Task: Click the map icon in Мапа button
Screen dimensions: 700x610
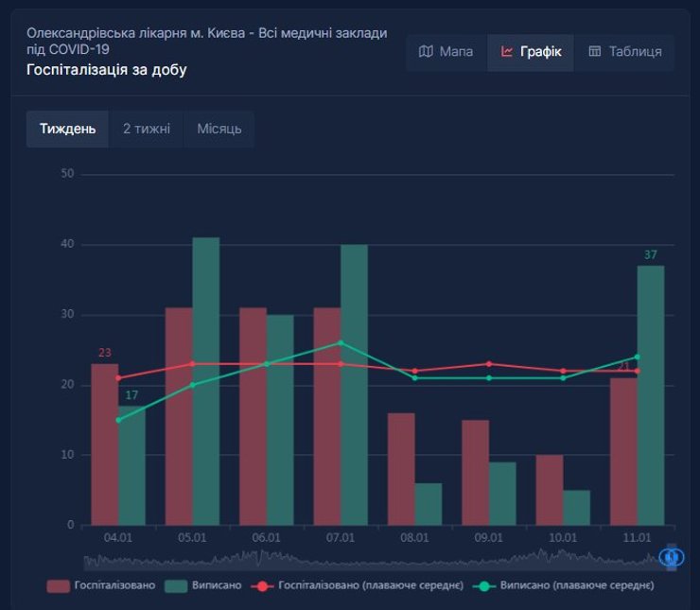Action: click(x=426, y=52)
